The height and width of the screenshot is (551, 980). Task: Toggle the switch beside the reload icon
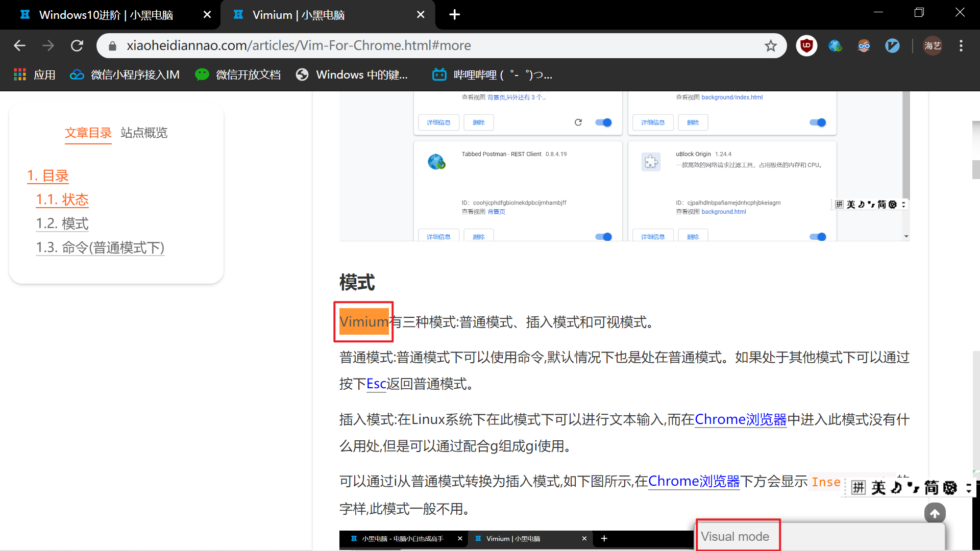(x=603, y=122)
